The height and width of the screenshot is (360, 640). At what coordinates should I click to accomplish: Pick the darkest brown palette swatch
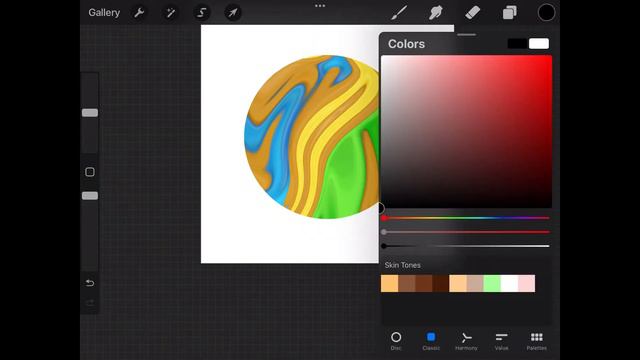pyautogui.click(x=441, y=283)
